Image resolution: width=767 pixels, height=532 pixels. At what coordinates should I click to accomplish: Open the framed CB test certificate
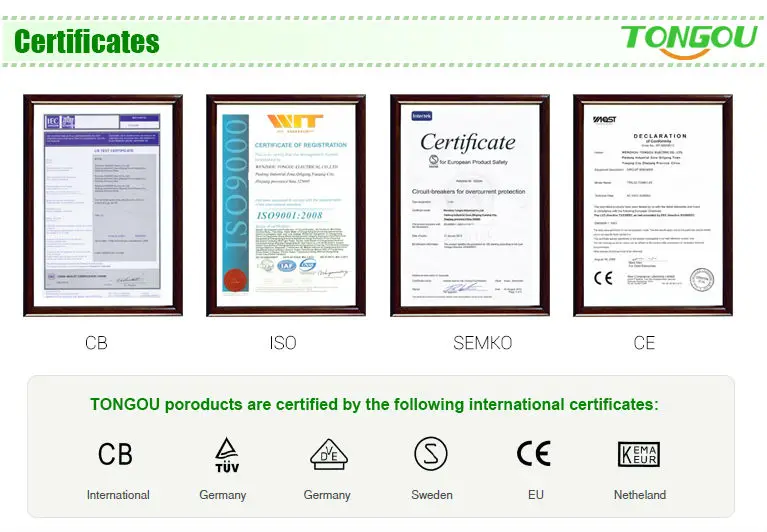(x=103, y=205)
